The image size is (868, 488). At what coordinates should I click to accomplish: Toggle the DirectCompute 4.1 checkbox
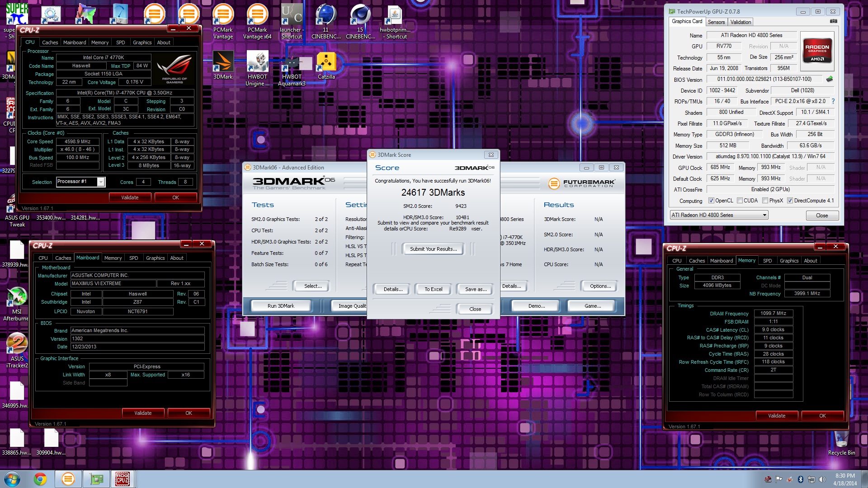click(790, 201)
